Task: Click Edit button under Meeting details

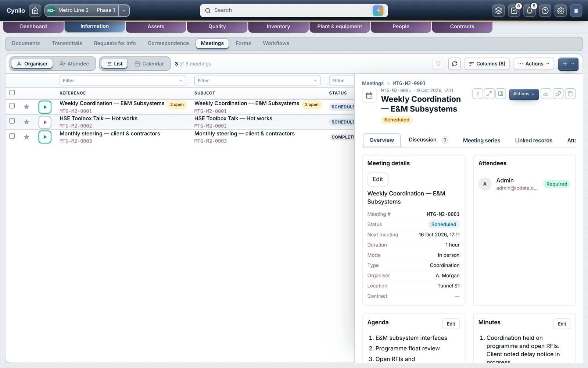Action: [x=378, y=179]
